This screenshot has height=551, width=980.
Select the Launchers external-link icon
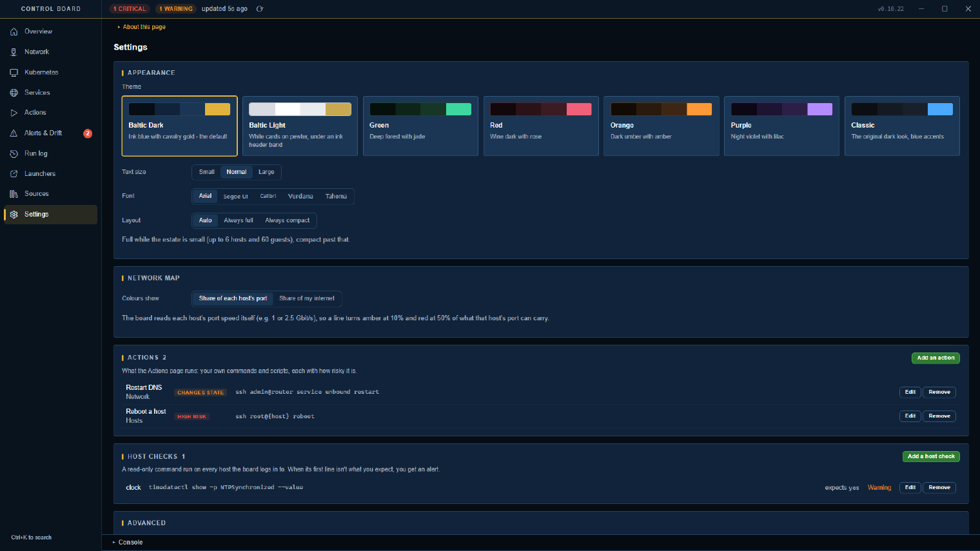coord(14,174)
